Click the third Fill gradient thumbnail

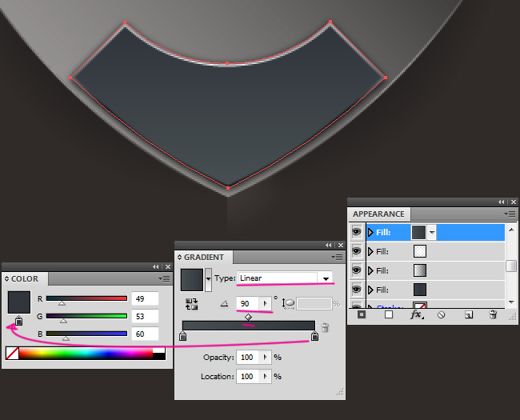[x=419, y=270]
